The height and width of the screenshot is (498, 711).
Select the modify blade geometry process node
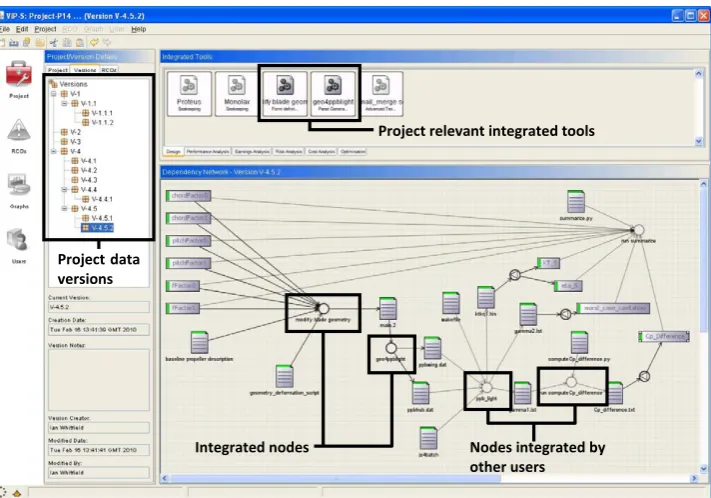pos(323,309)
